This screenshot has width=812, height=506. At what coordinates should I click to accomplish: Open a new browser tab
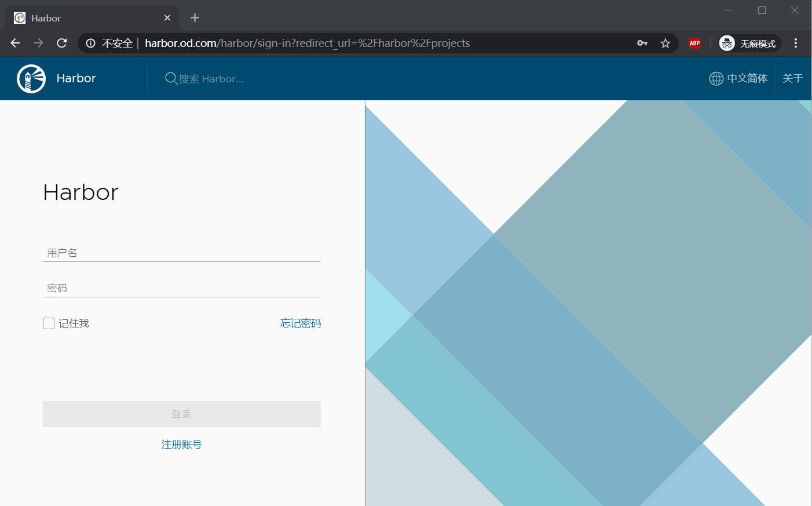tap(195, 18)
